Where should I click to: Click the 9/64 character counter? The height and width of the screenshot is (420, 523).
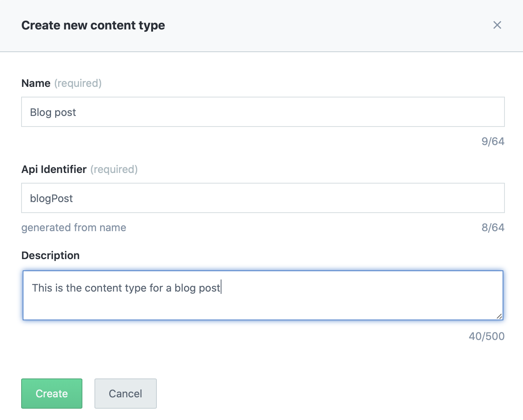(493, 141)
